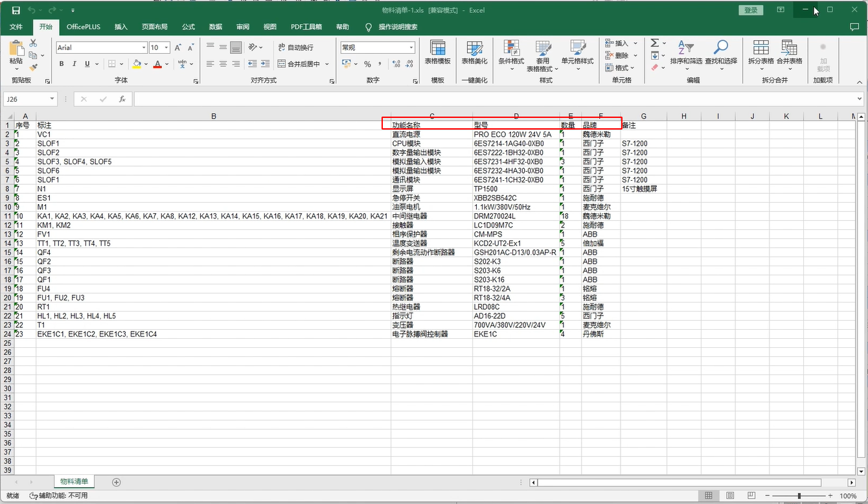Click the 登录 sign-in button
868x504 pixels.
[x=751, y=10]
